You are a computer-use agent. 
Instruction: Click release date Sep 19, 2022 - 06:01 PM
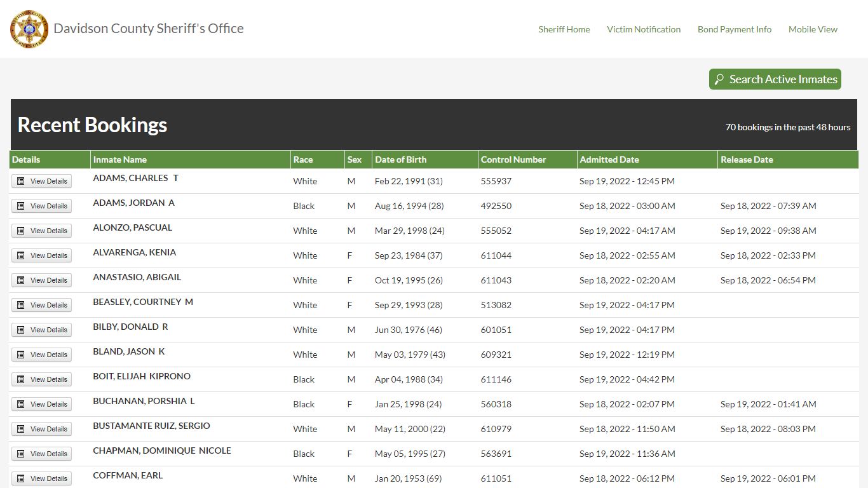[x=768, y=478]
